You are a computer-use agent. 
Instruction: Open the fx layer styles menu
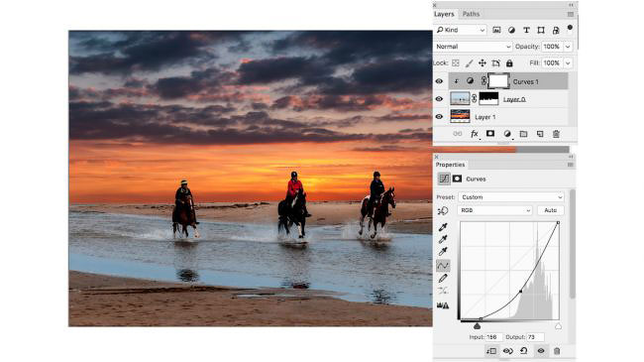(x=475, y=134)
